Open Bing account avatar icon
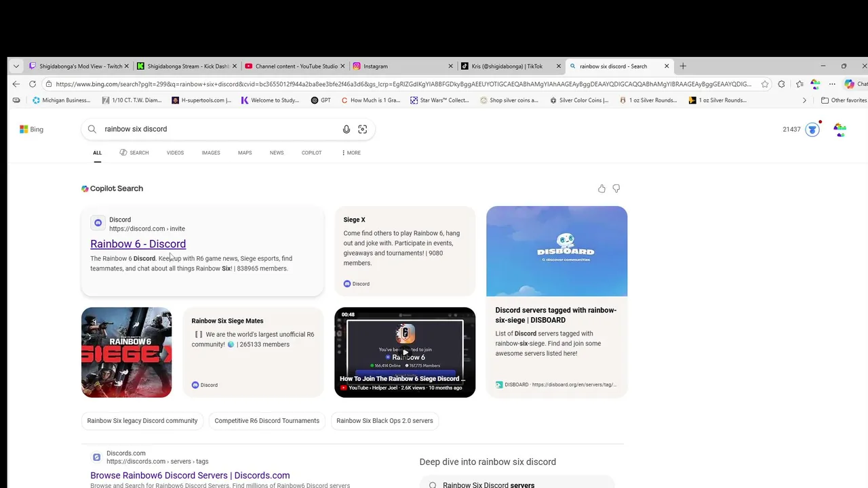The width and height of the screenshot is (868, 488). point(840,129)
